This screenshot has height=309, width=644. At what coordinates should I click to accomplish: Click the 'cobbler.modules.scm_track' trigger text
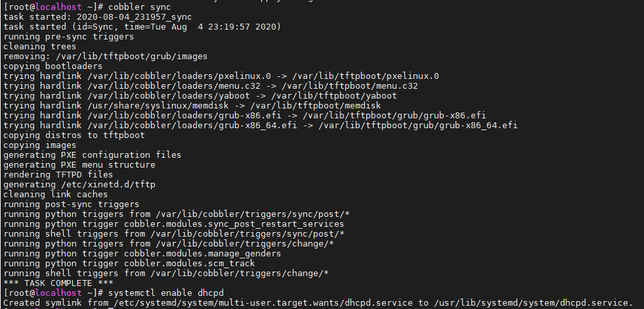click(x=188, y=263)
